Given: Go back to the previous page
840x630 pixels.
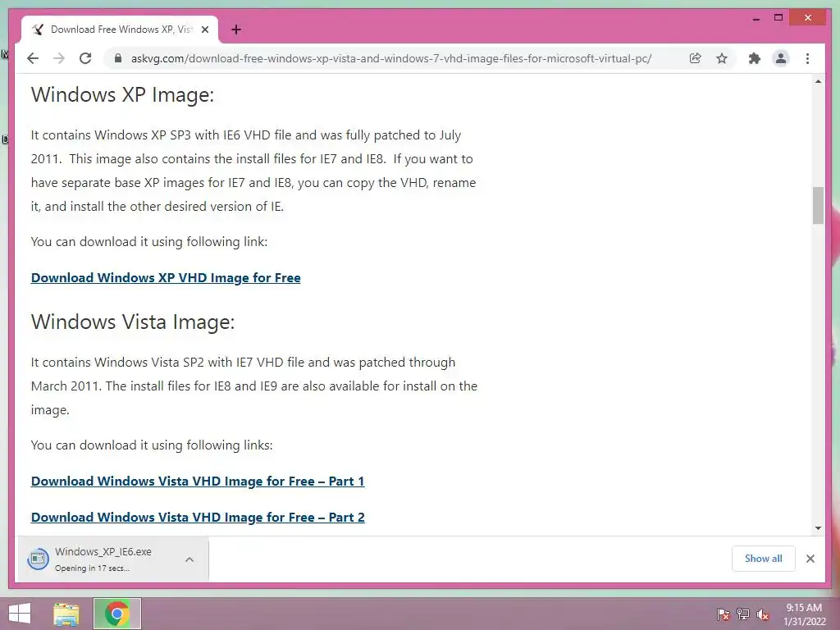Looking at the screenshot, I should [33, 58].
